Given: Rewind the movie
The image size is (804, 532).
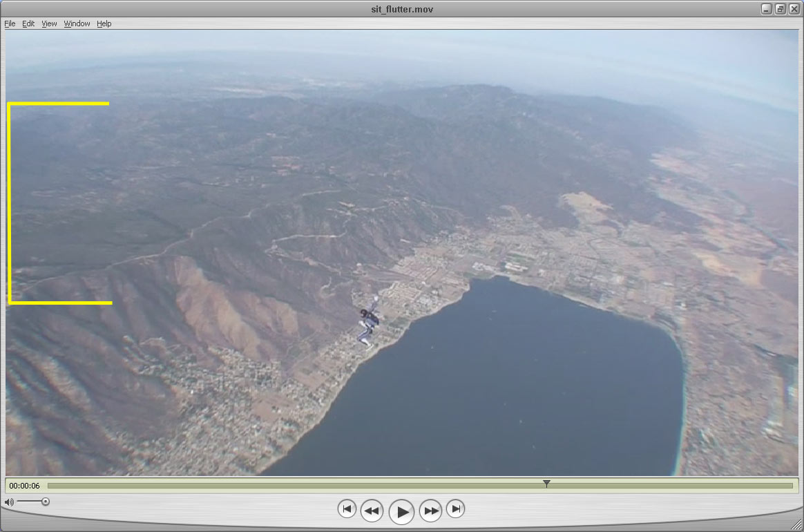Looking at the screenshot, I should point(372,511).
